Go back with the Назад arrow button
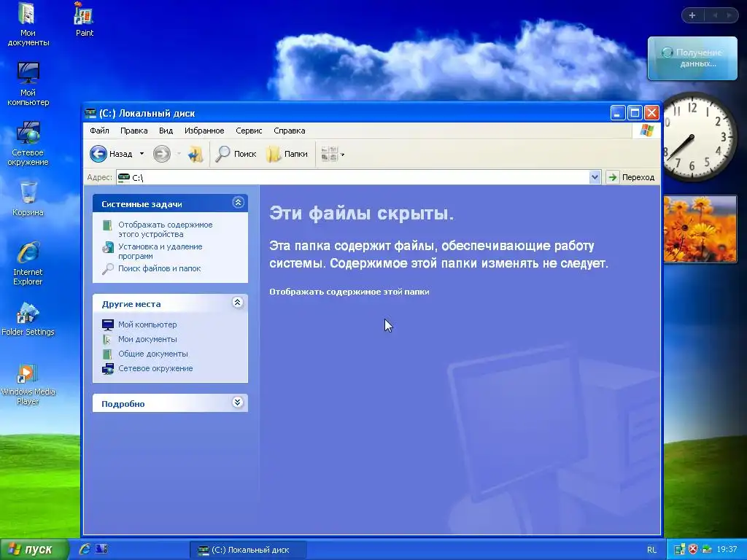The height and width of the screenshot is (560, 747). pyautogui.click(x=111, y=154)
